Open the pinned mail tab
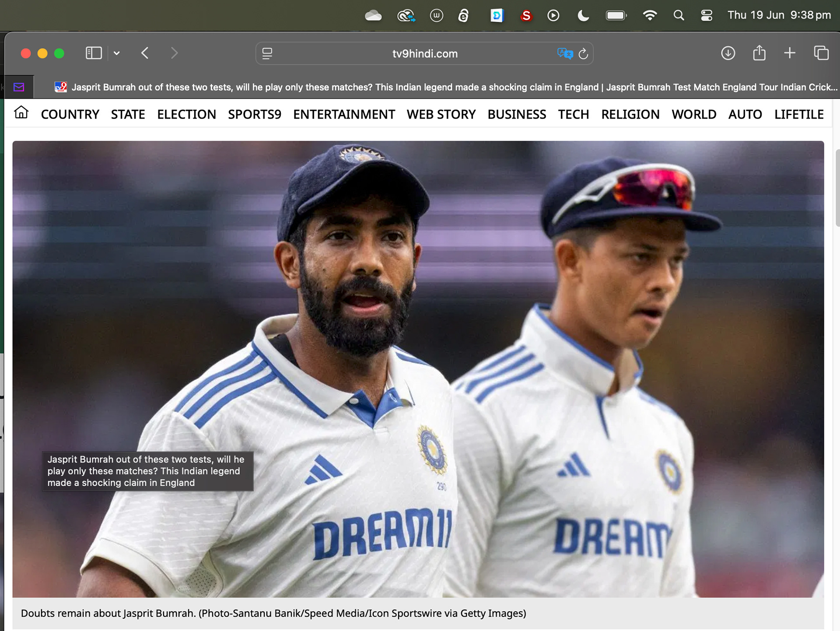 tap(19, 87)
